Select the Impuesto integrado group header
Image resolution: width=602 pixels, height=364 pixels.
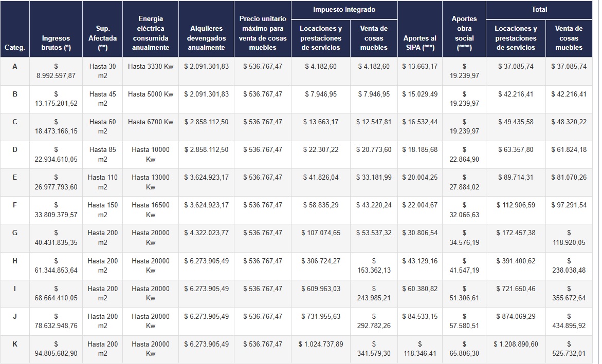(344, 10)
